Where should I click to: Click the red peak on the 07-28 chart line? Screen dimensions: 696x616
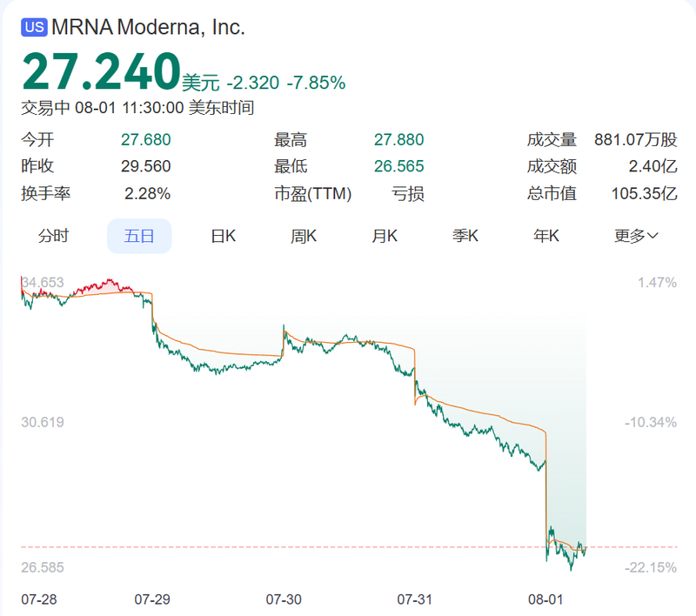pos(110,281)
